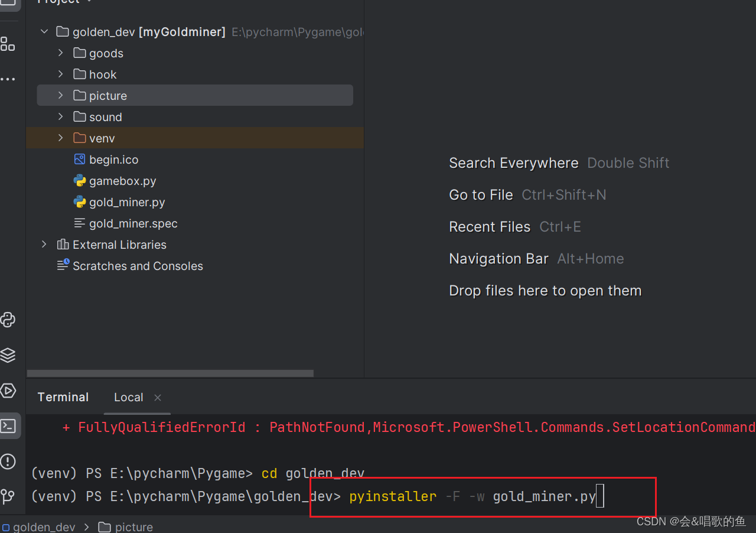This screenshot has height=533, width=756.
Task: Select the gold_miner.spec file
Action: pos(133,223)
